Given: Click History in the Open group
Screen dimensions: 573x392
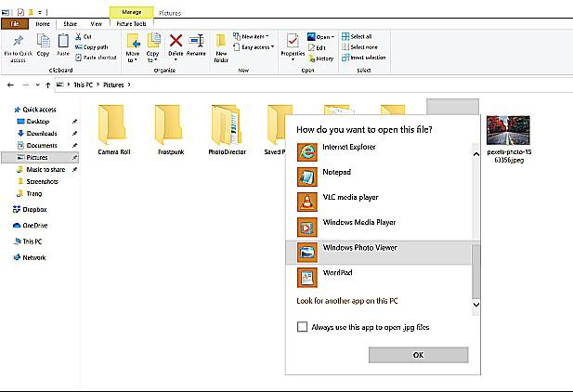Looking at the screenshot, I should tap(320, 59).
